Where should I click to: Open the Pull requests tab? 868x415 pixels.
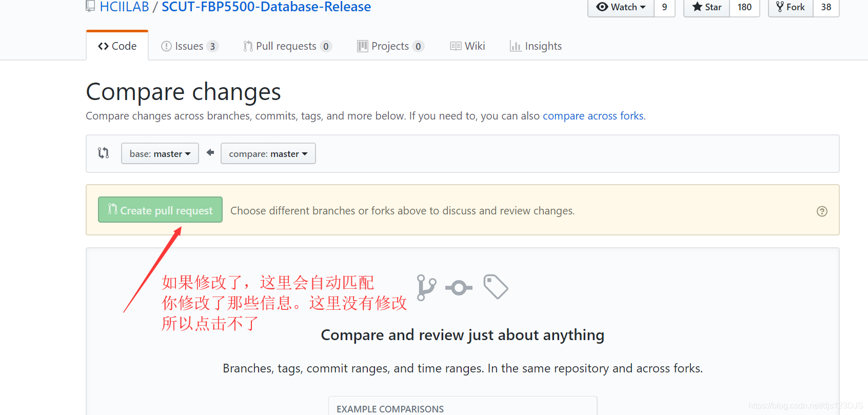click(287, 46)
